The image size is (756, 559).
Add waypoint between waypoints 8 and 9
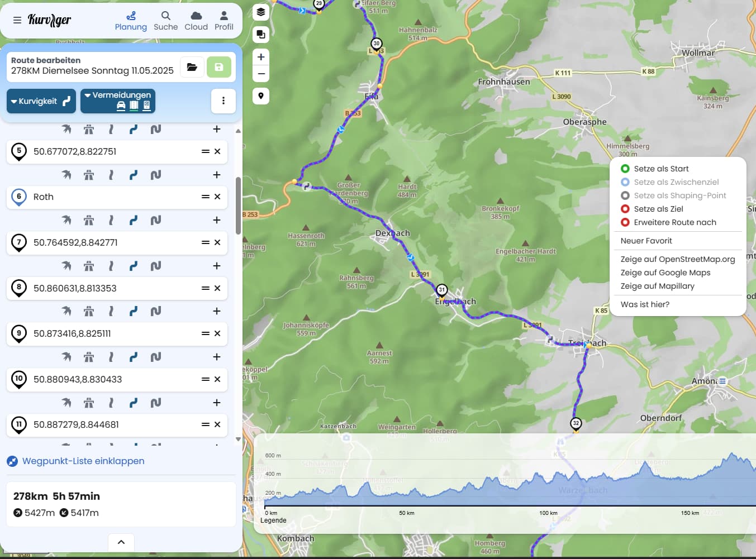coord(217,311)
